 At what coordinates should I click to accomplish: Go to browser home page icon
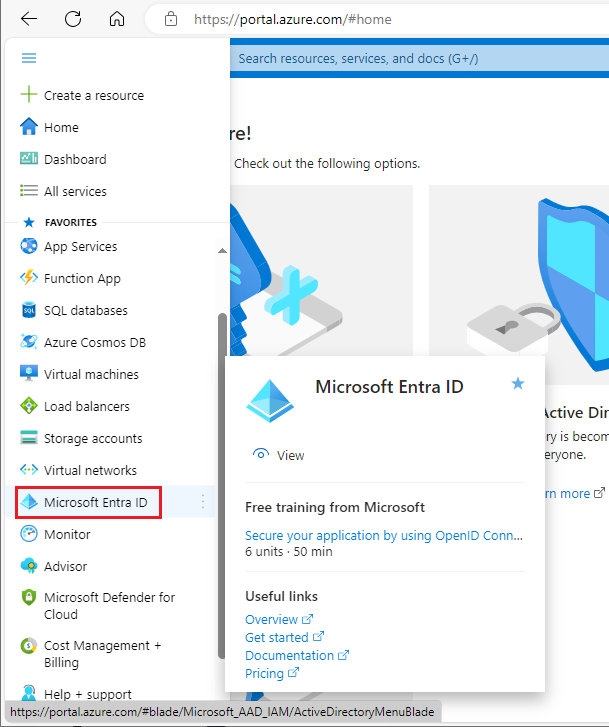point(117,19)
